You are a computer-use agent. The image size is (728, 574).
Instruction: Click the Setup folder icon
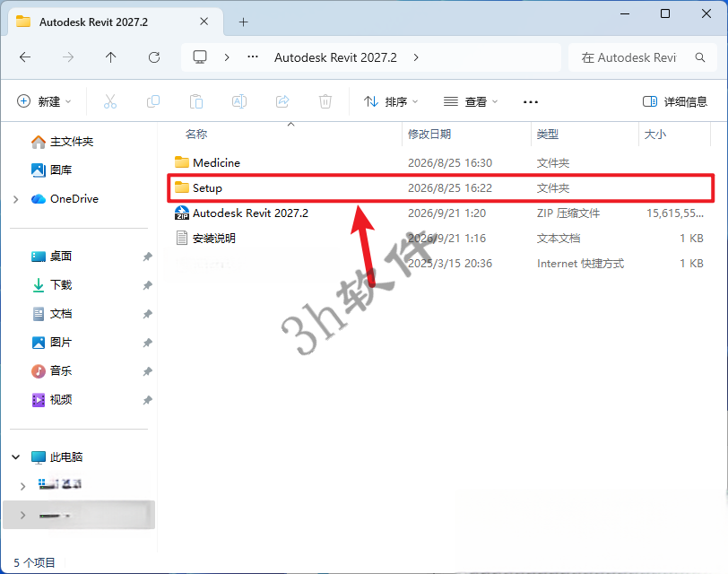(x=181, y=187)
